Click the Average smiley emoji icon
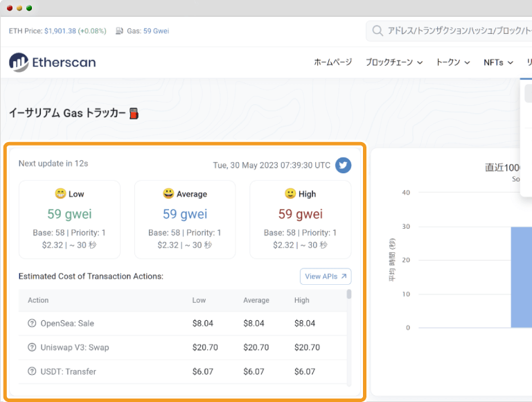 tap(168, 193)
